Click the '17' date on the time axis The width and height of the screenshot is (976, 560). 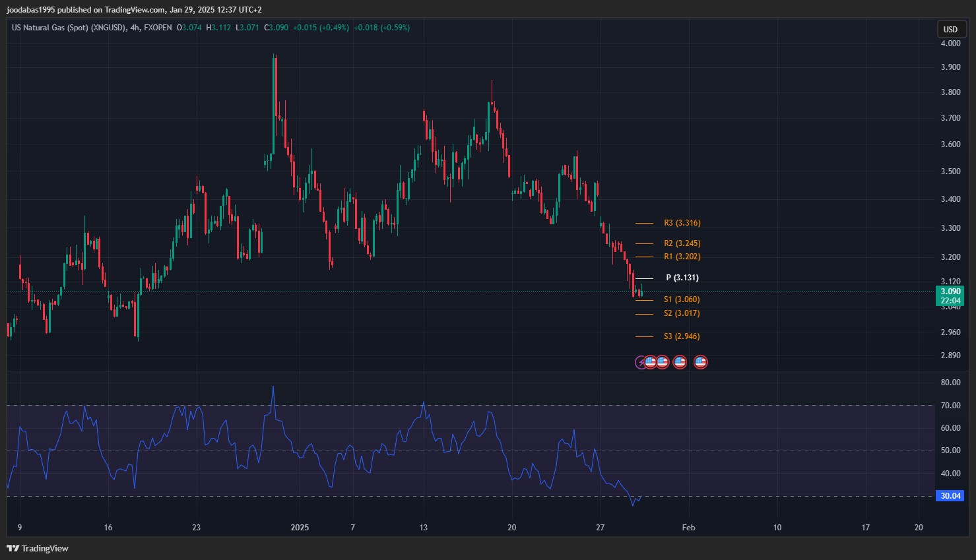pos(866,528)
